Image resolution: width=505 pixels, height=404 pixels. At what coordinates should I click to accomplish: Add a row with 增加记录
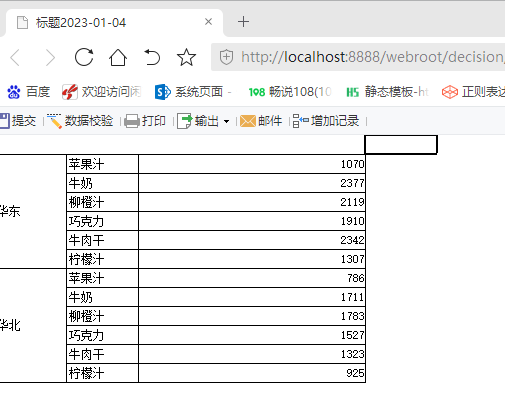(x=326, y=121)
